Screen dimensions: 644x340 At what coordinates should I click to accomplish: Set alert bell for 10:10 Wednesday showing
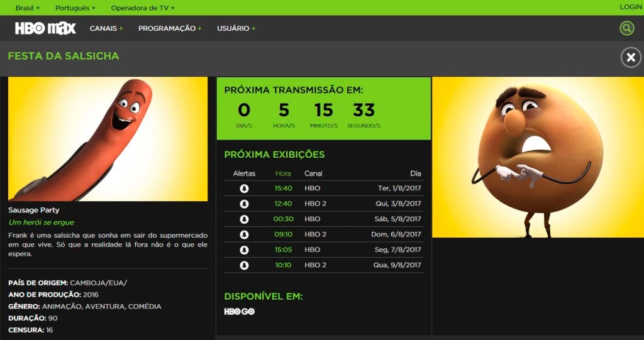pyautogui.click(x=244, y=265)
